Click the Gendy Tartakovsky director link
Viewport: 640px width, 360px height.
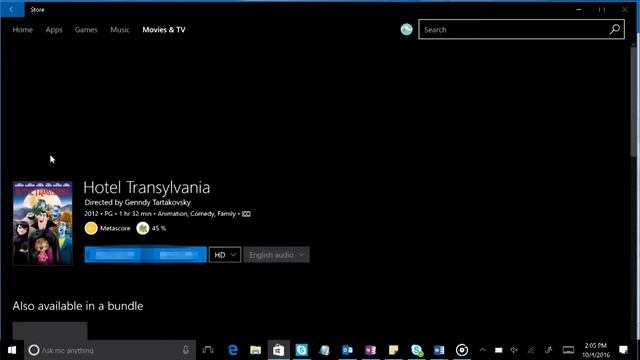158,202
